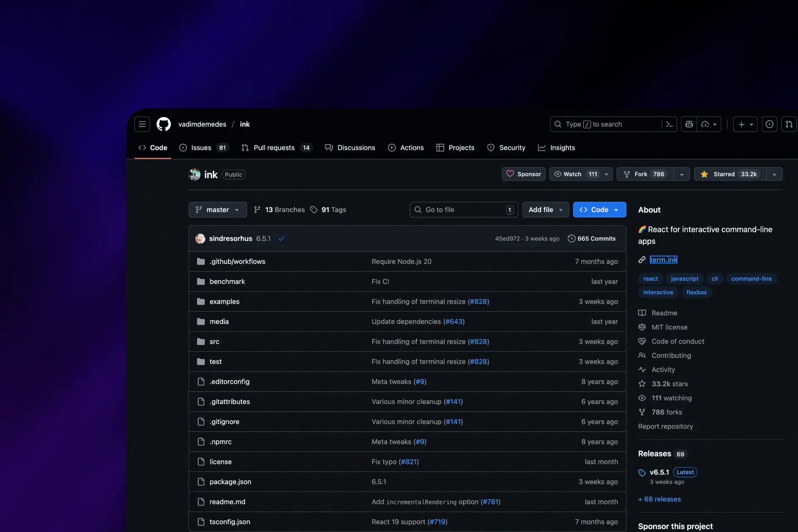Open the Discussions tab
The width and height of the screenshot is (798, 532).
click(x=350, y=148)
